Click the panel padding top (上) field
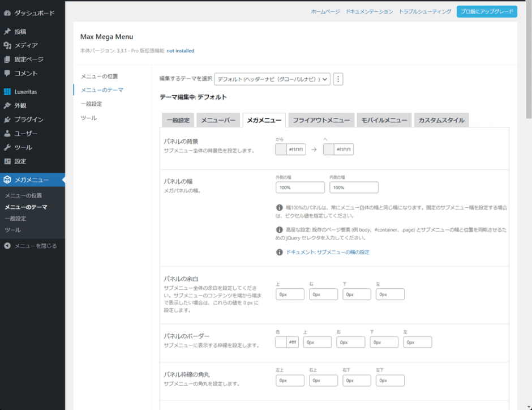The height and width of the screenshot is (410, 532). [x=290, y=294]
